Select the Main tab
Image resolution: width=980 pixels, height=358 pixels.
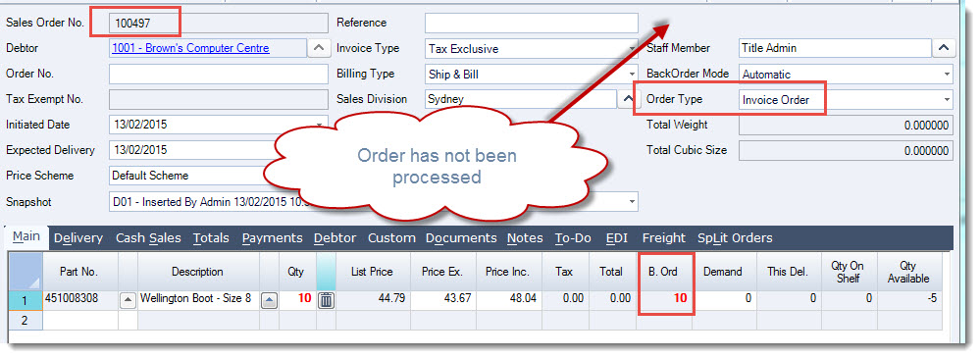coord(26,236)
